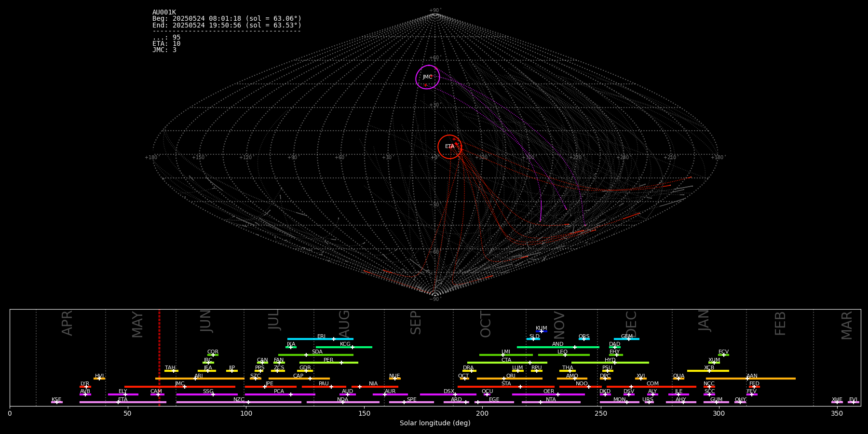Screen dimensions: 868x434
Task: Click the GEM shower label in timeline
Action: coord(627,337)
